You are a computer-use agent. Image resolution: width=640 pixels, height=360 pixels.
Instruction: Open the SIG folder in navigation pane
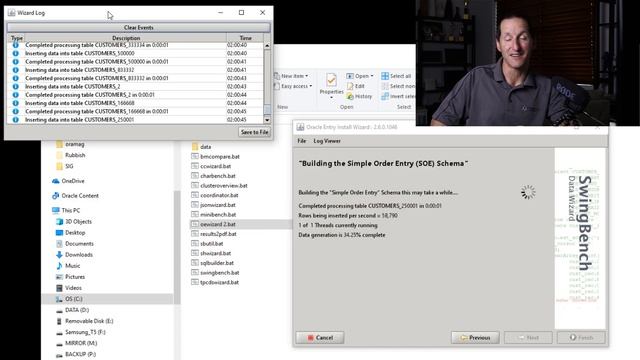coord(64,166)
